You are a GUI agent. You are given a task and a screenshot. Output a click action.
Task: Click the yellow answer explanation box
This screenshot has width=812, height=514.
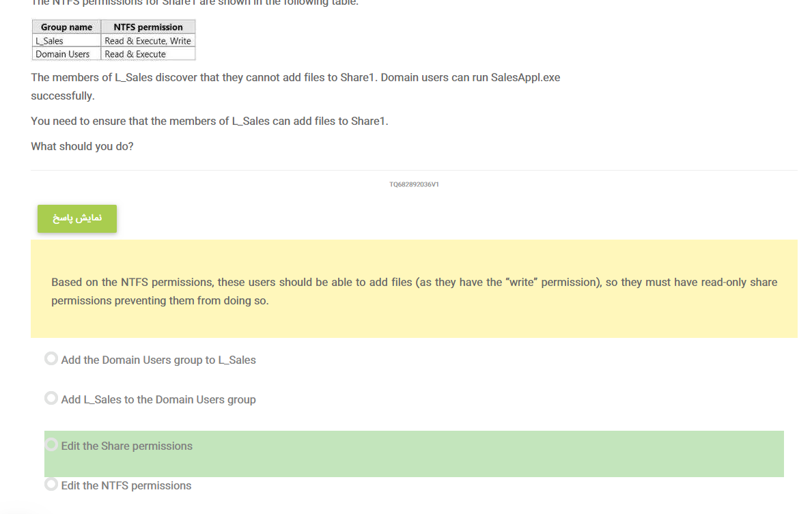point(414,289)
